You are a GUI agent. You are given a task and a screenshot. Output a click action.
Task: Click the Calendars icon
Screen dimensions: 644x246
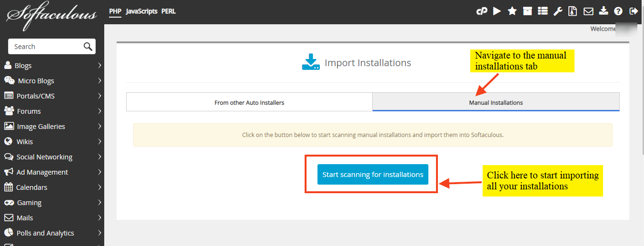tap(8, 187)
